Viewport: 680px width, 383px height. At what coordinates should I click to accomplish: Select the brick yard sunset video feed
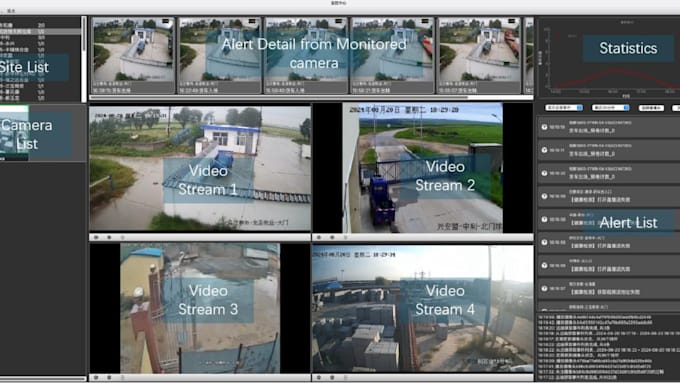423,308
